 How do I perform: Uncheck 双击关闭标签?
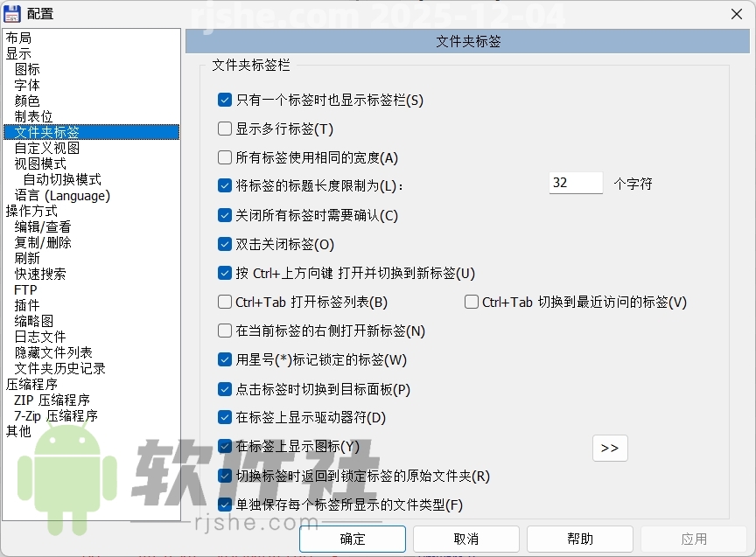tap(225, 244)
